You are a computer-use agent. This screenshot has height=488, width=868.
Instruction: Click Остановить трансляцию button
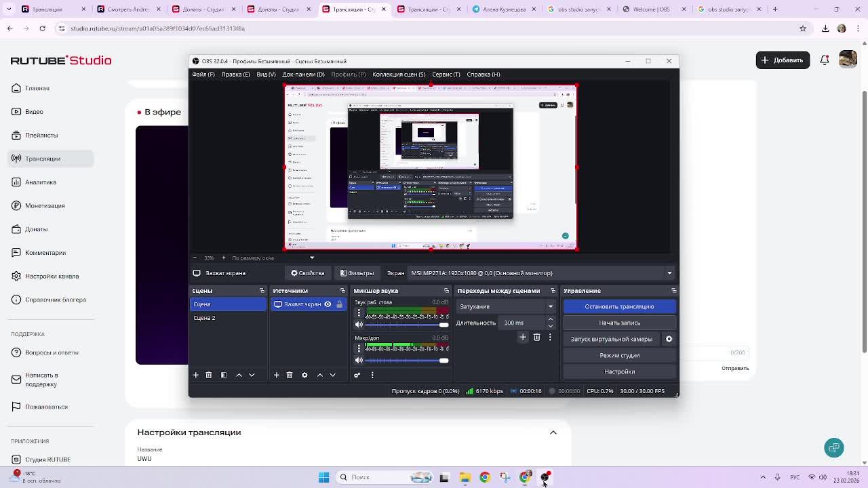coord(619,306)
